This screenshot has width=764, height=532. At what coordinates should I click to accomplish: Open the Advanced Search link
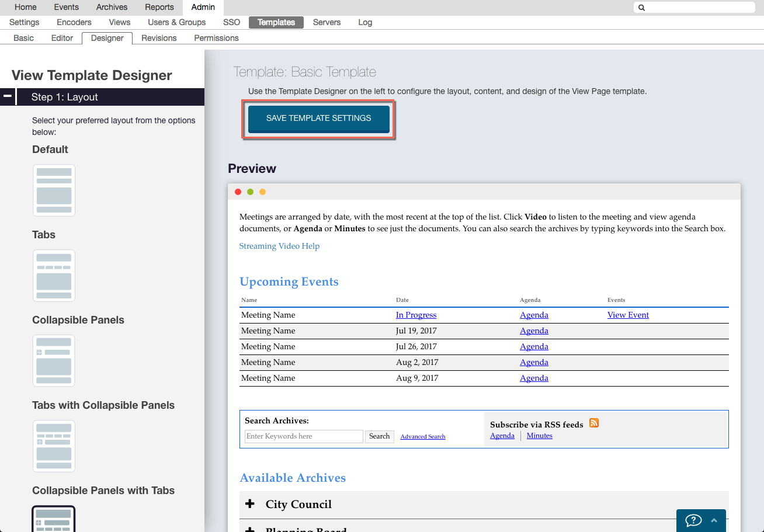tap(423, 437)
